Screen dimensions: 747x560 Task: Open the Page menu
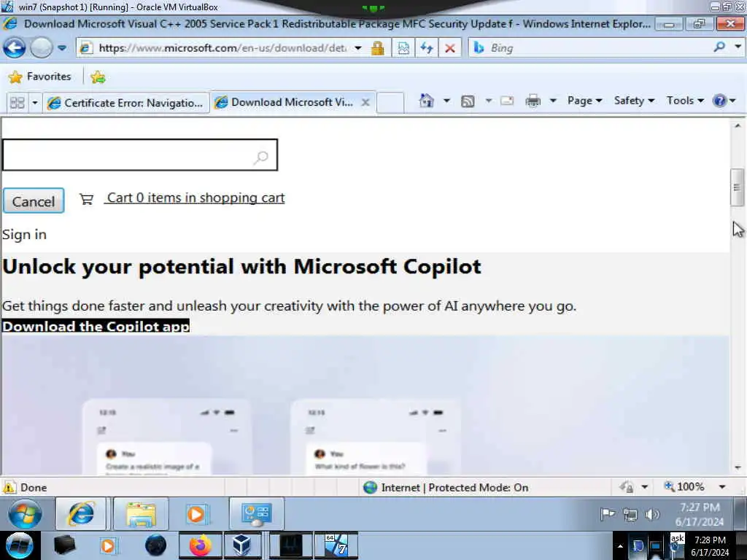(x=584, y=101)
